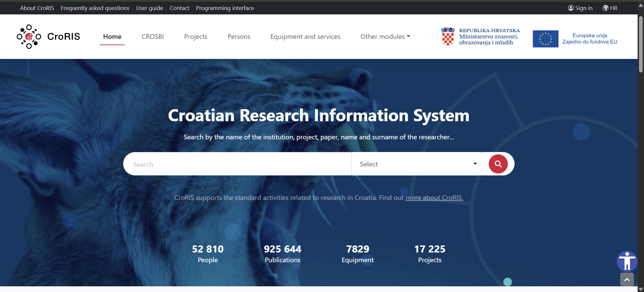Open the Persons menu item
Screen dimensions: 644x292
[239, 36]
